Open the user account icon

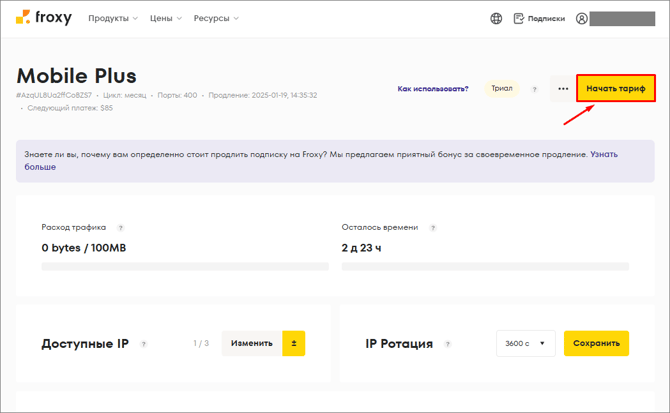[x=582, y=18]
